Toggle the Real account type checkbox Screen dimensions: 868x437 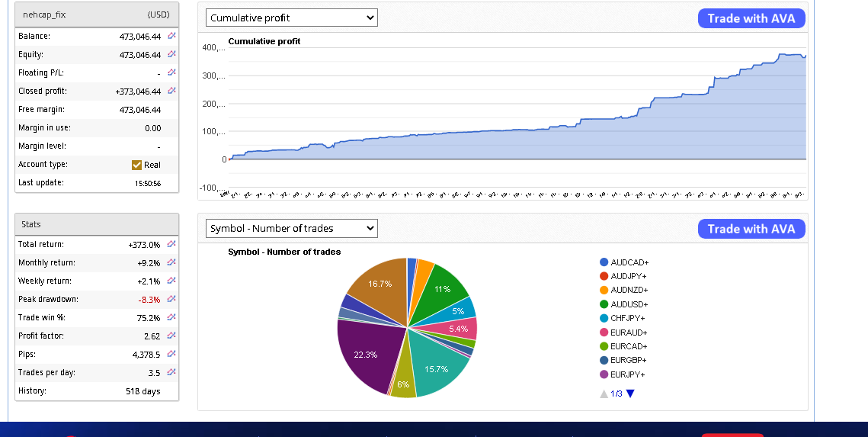coord(137,165)
